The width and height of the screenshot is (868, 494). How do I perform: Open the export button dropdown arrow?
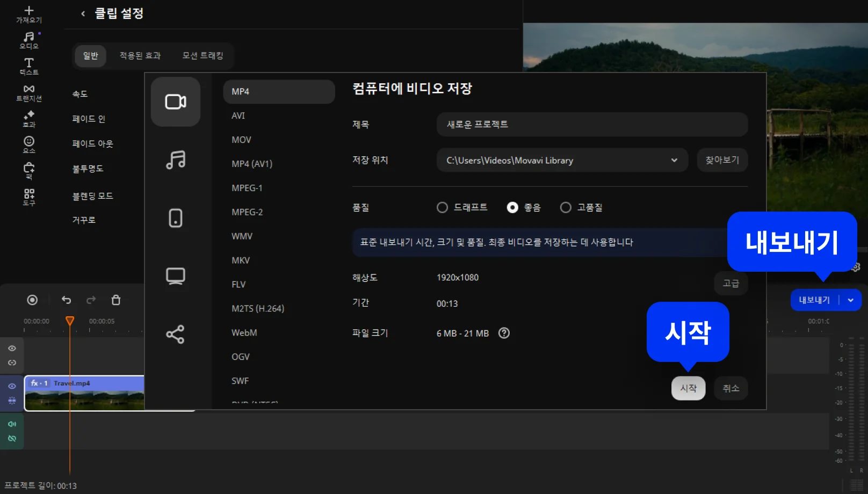point(851,300)
